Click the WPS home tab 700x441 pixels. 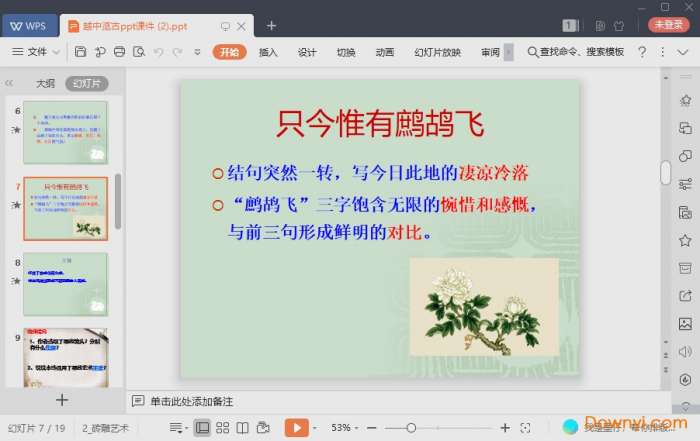(29, 26)
